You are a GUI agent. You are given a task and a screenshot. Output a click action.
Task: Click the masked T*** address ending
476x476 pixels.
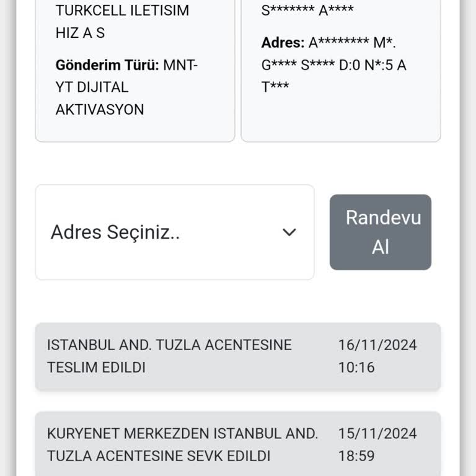click(275, 87)
